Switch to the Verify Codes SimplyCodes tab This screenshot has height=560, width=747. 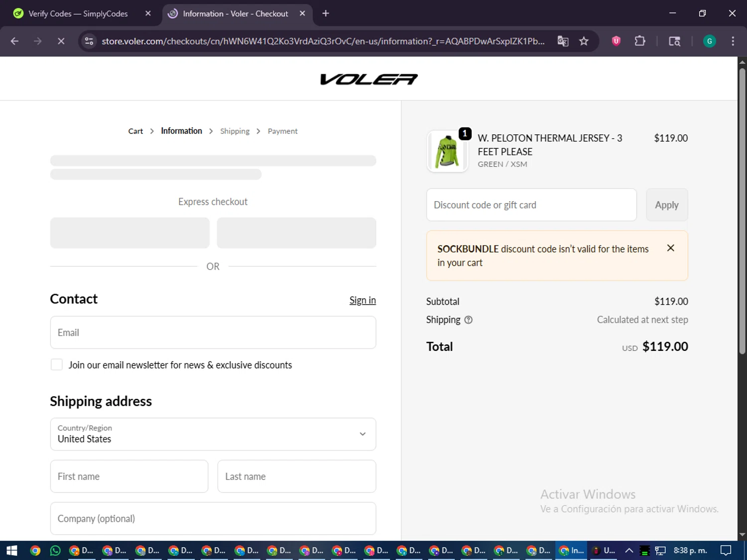(78, 13)
